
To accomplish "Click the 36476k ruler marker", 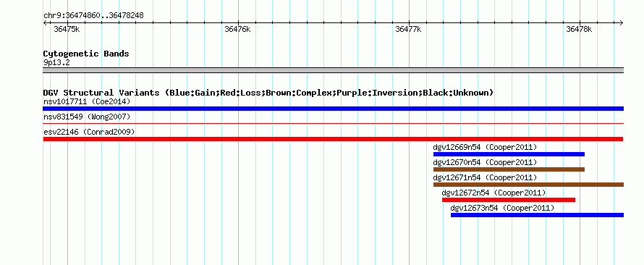I will tap(238, 29).
